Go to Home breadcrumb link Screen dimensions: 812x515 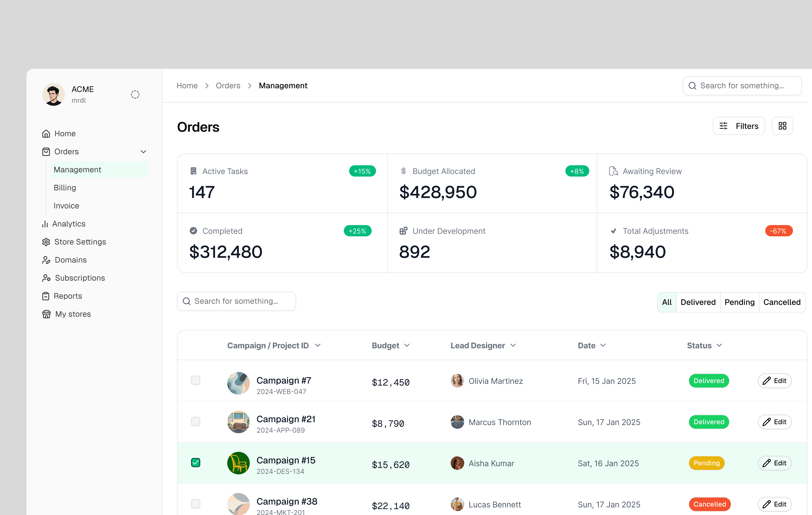point(187,86)
